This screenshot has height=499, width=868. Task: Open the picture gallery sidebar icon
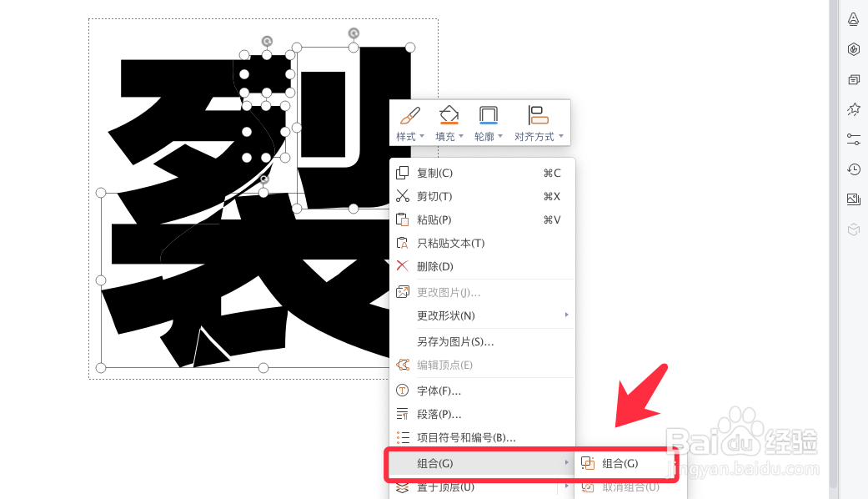point(854,199)
